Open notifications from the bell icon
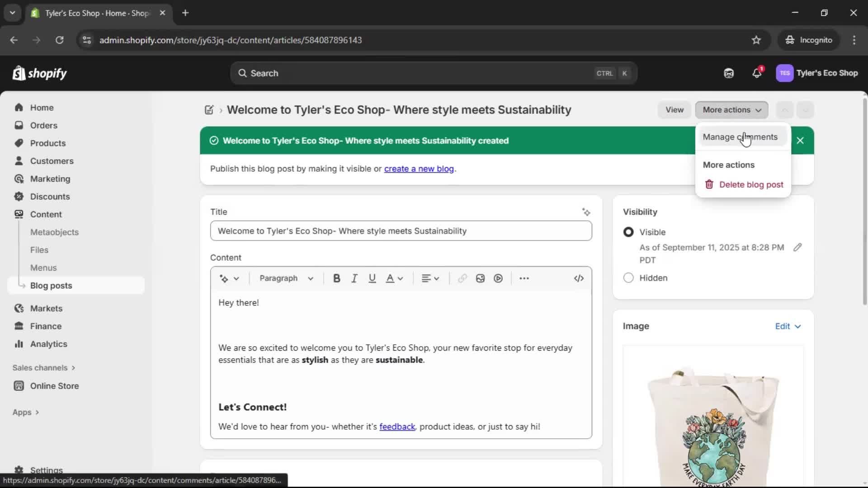This screenshot has height=488, width=868. [757, 73]
